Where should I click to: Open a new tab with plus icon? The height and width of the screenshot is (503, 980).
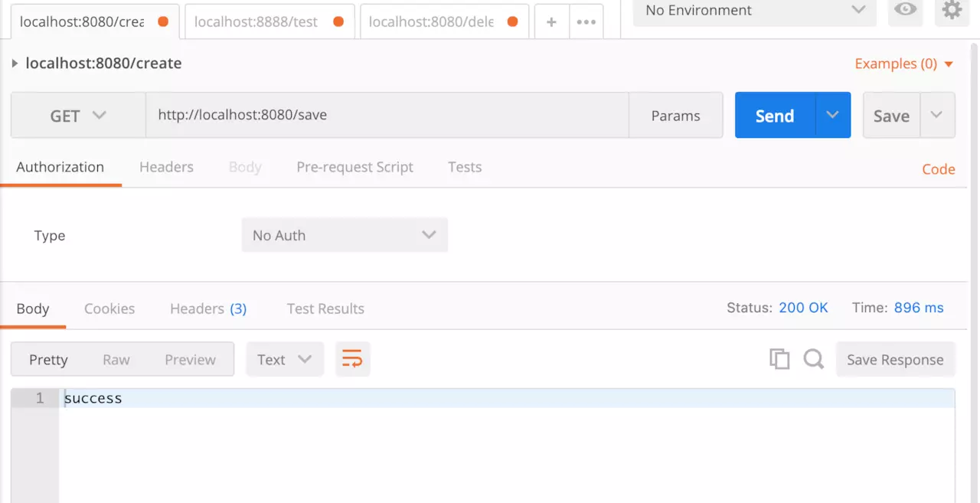pyautogui.click(x=551, y=22)
